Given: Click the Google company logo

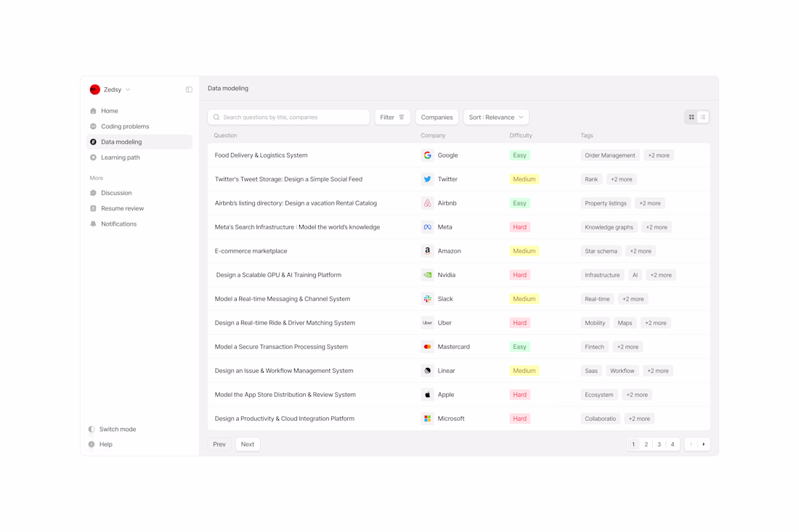Looking at the screenshot, I should click(x=428, y=155).
